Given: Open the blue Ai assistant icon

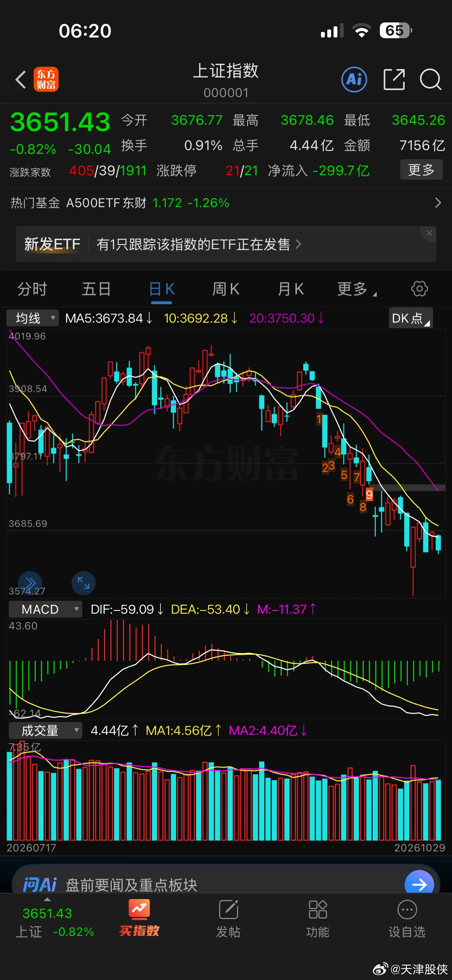Looking at the screenshot, I should [x=354, y=80].
